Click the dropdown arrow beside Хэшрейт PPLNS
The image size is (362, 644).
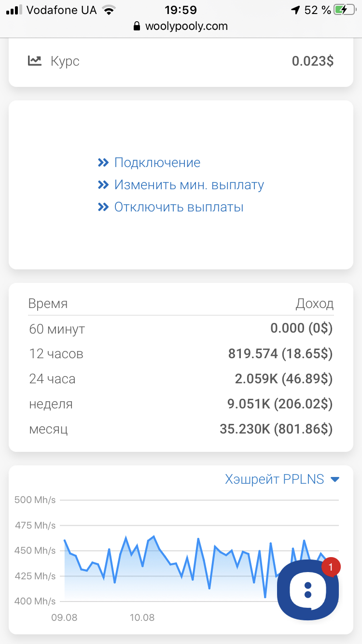335,479
